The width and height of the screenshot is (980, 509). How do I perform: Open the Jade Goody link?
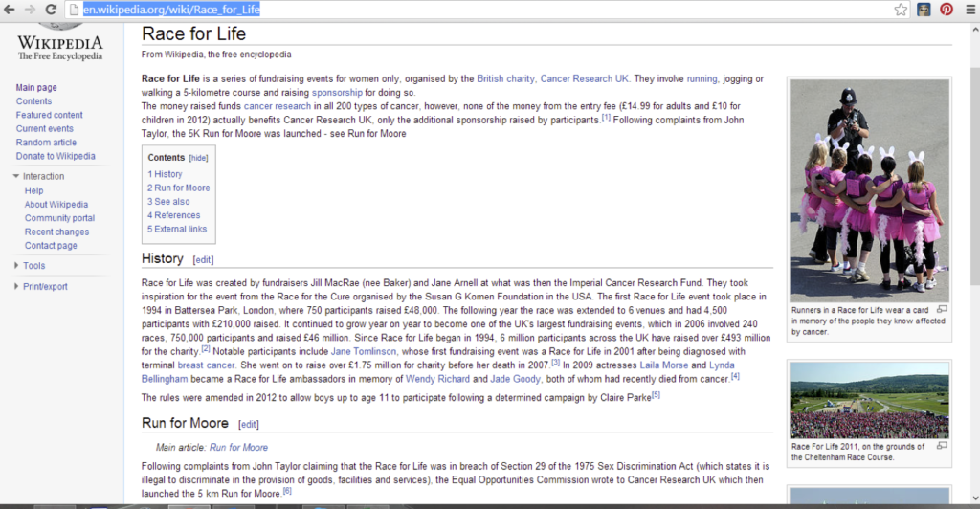tap(515, 379)
